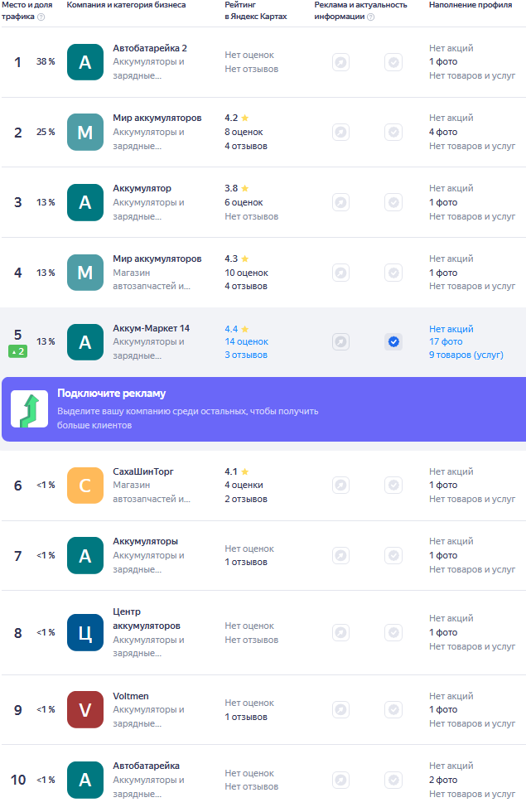Click the verified checkmark for Центр аккумуляторов

click(x=393, y=632)
